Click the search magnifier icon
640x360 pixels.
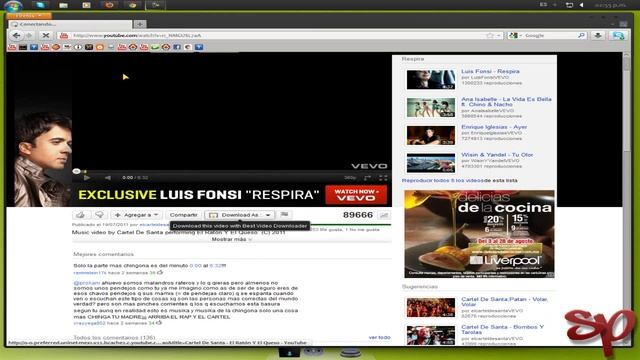tap(581, 36)
